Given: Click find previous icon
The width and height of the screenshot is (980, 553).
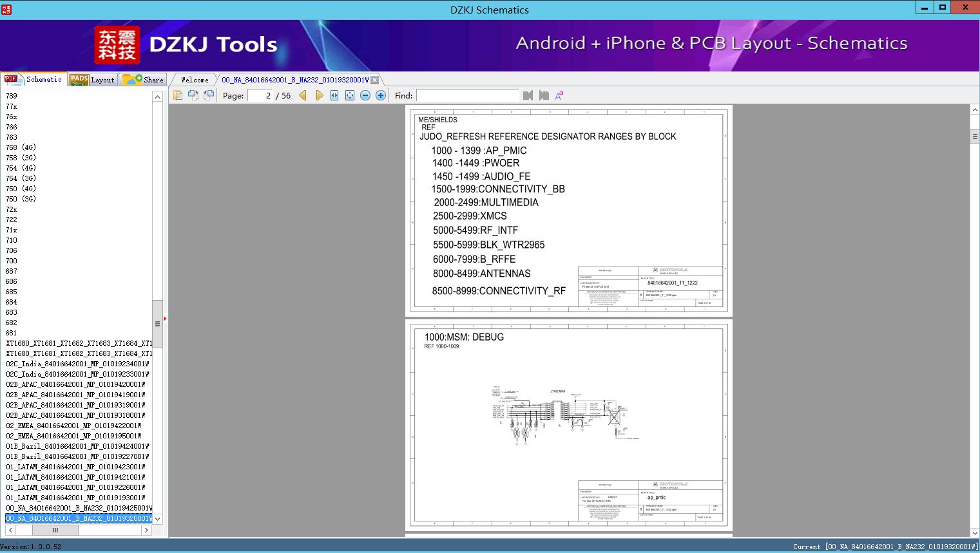Looking at the screenshot, I should (x=528, y=95).
